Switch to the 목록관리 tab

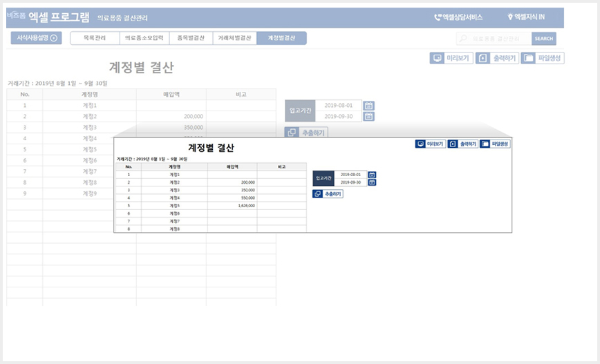[95, 38]
